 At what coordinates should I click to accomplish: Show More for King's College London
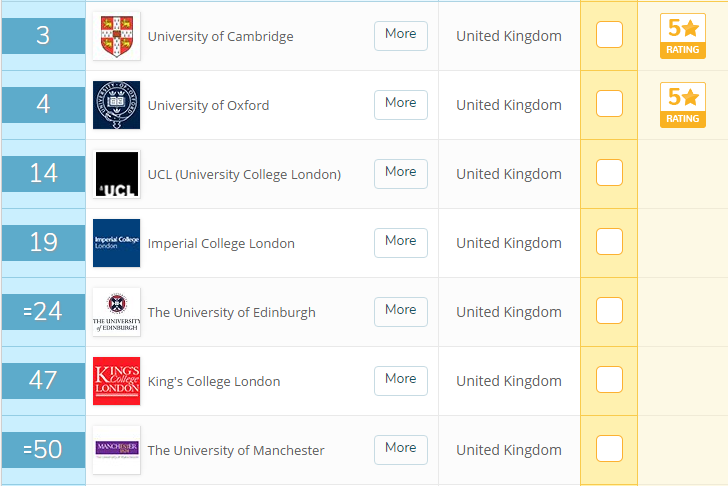click(400, 380)
